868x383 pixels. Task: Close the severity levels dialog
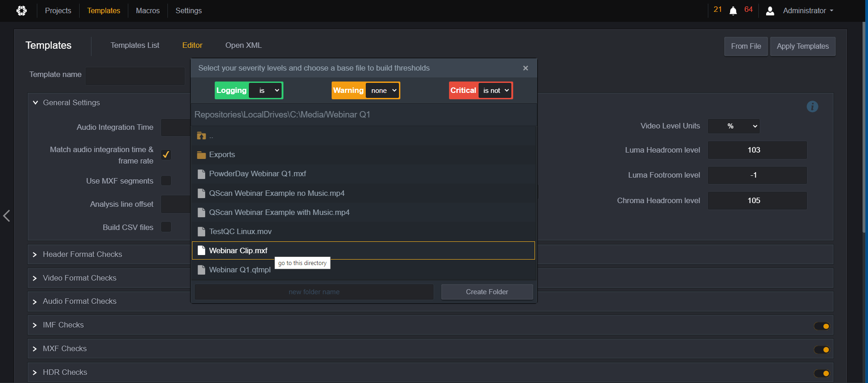pos(525,68)
